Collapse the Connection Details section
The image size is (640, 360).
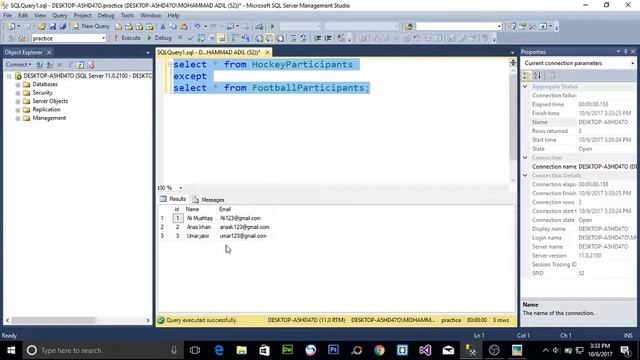click(x=525, y=176)
